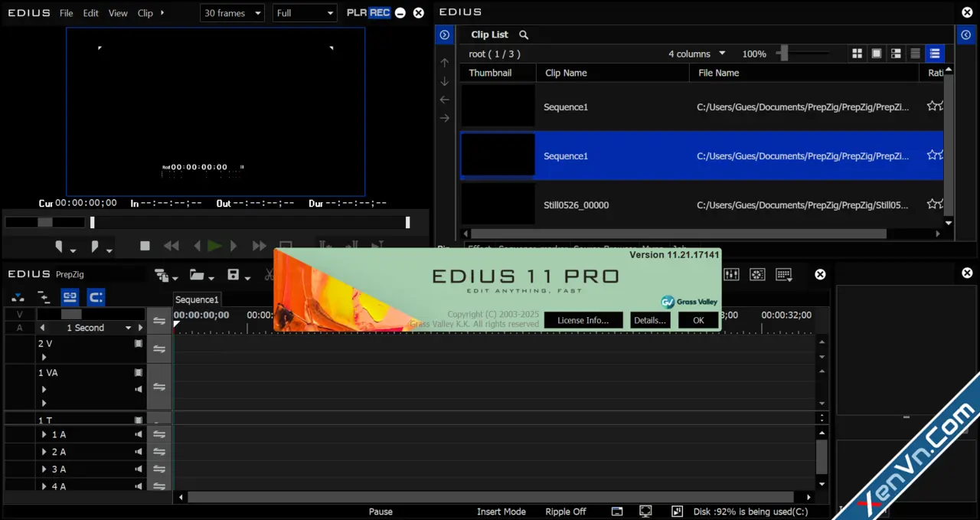Click the down arrow in the bin sidebar
The width and height of the screenshot is (980, 520).
pyautogui.click(x=444, y=81)
